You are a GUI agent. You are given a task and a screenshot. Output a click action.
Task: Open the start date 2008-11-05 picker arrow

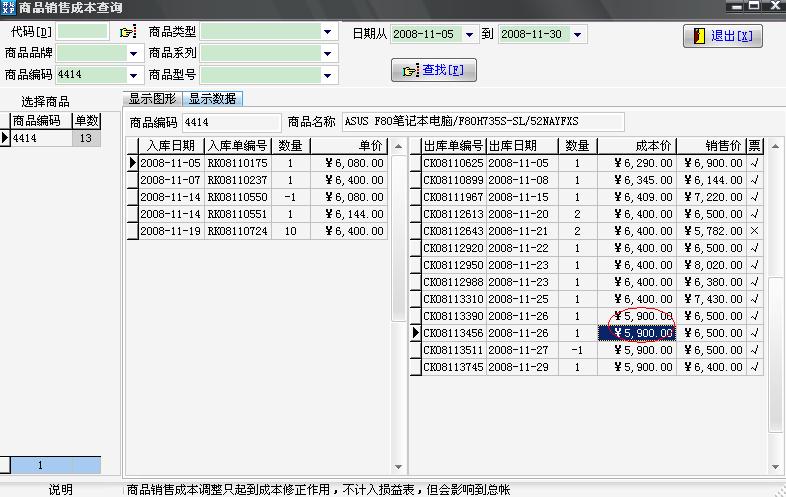pyautogui.click(x=470, y=35)
